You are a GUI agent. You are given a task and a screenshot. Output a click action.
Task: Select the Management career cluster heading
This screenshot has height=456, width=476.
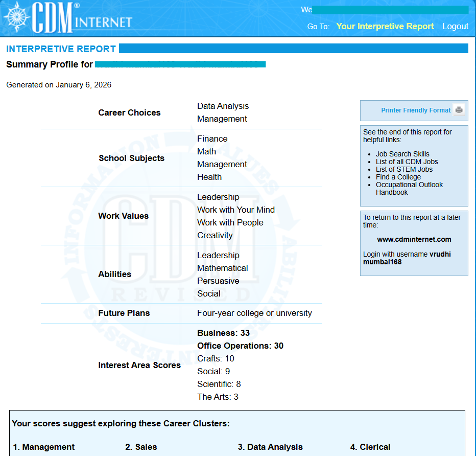44,447
